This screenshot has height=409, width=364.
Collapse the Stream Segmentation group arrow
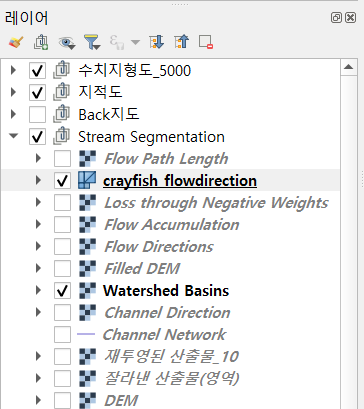(x=14, y=136)
